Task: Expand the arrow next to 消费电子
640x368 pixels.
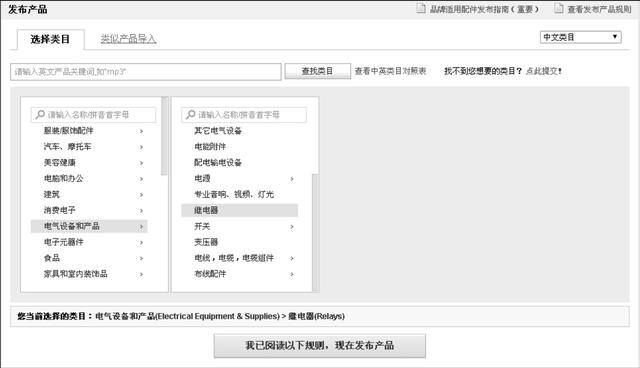Action: pyautogui.click(x=141, y=211)
